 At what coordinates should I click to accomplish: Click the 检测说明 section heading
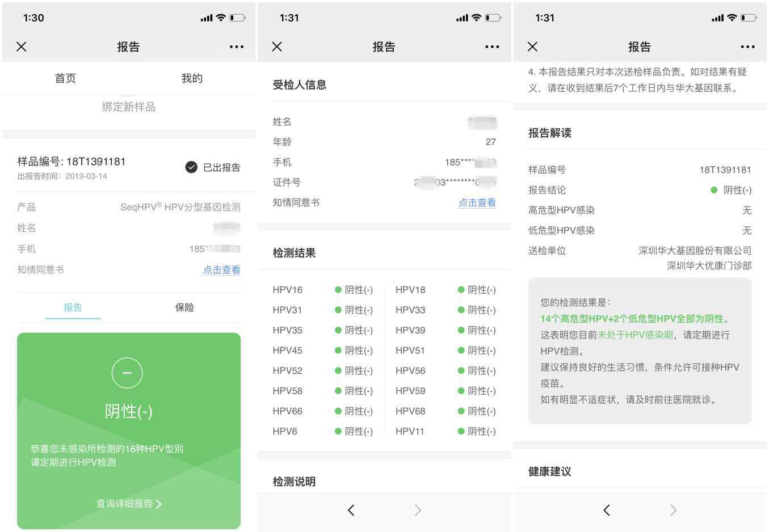pyautogui.click(x=294, y=482)
